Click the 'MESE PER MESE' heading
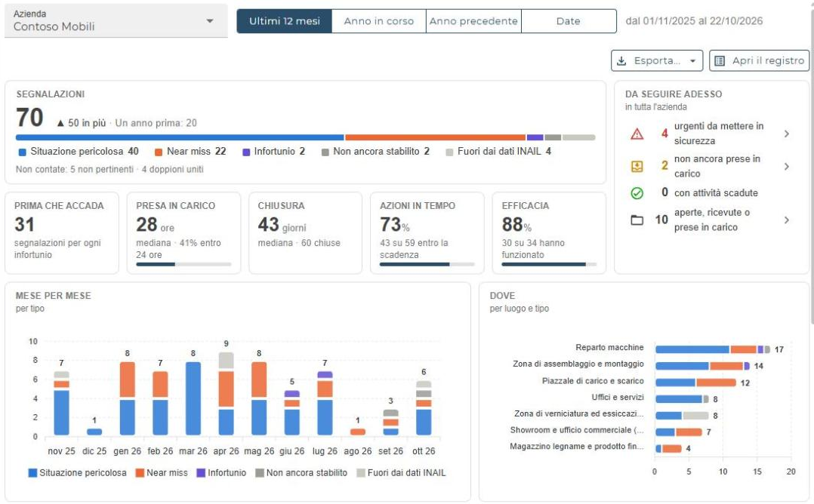The height and width of the screenshot is (504, 814). [x=54, y=296]
